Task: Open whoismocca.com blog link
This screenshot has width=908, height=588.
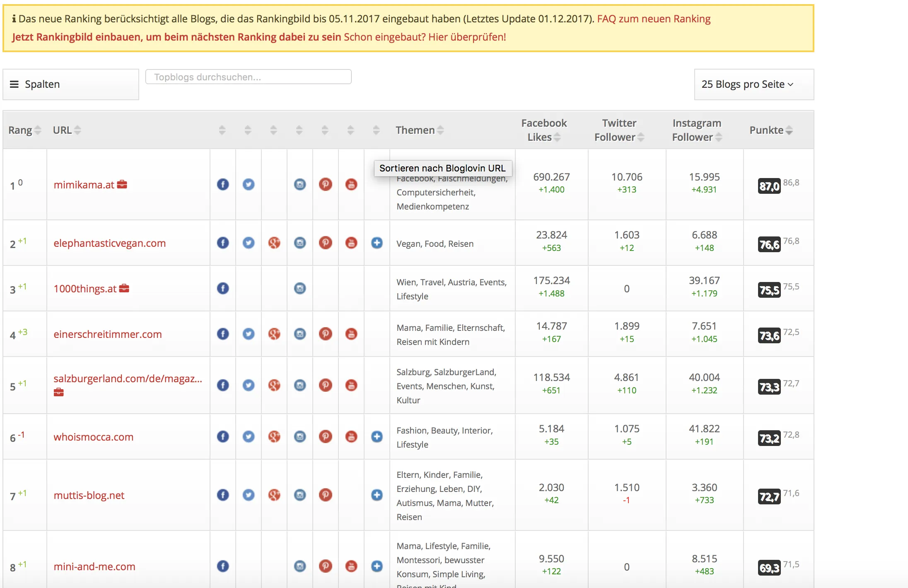Action: [94, 437]
